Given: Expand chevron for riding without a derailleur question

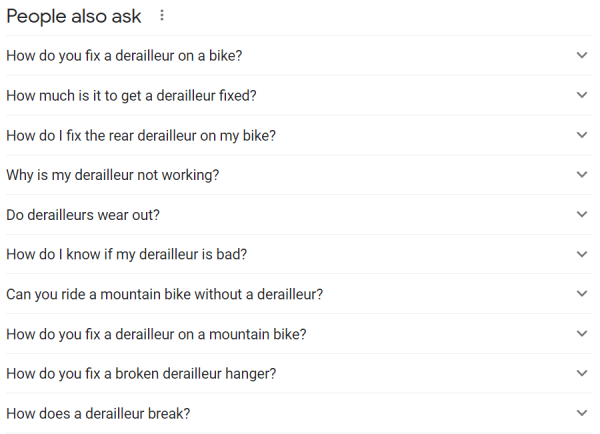Looking at the screenshot, I should [582, 294].
